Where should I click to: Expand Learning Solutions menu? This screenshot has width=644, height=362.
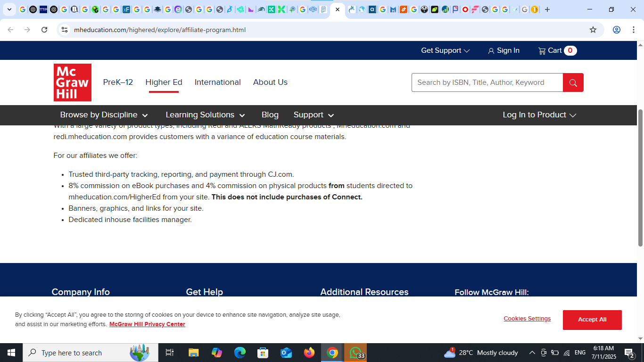[205, 115]
